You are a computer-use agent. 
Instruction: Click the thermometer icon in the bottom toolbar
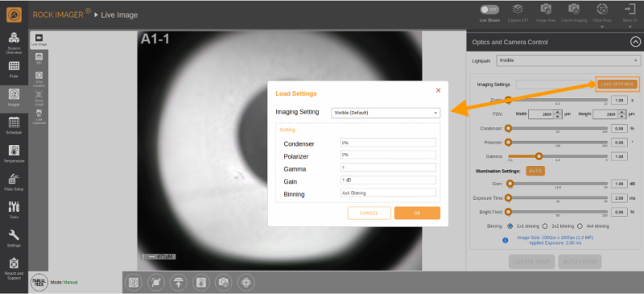(x=200, y=283)
